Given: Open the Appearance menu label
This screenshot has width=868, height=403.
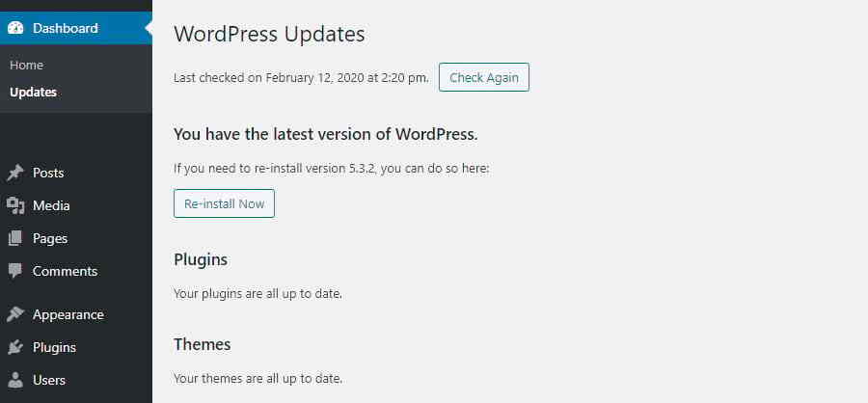Looking at the screenshot, I should [x=68, y=314].
